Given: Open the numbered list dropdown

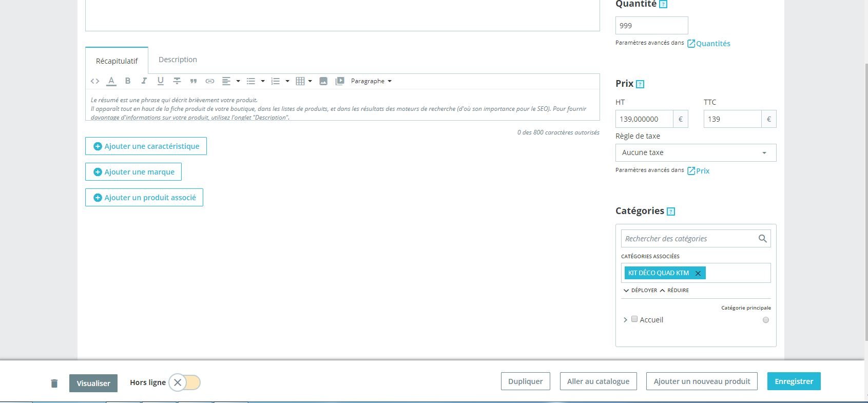Looking at the screenshot, I should pos(280,81).
